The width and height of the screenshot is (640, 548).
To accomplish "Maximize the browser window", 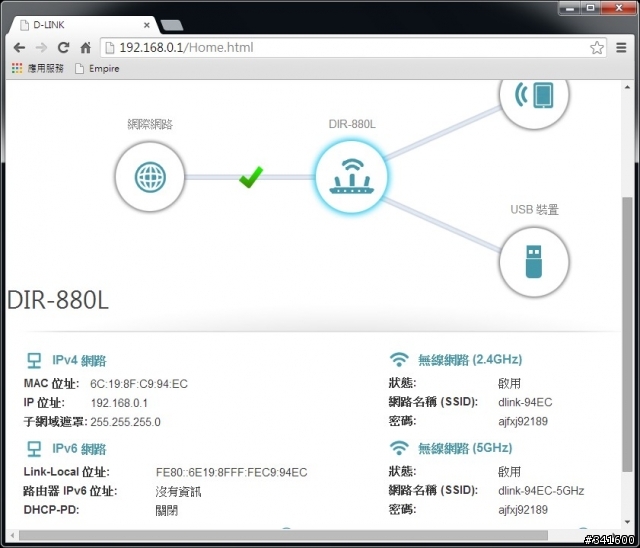I will (591, 8).
